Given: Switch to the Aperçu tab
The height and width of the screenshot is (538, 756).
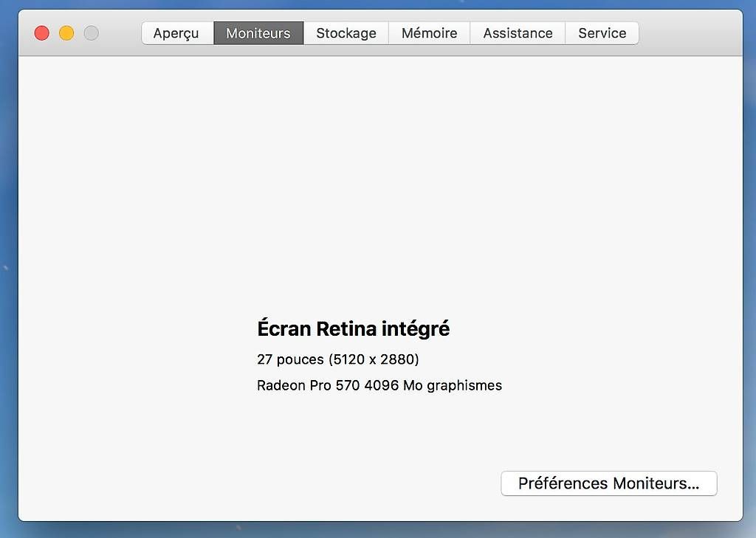Looking at the screenshot, I should pyautogui.click(x=177, y=33).
